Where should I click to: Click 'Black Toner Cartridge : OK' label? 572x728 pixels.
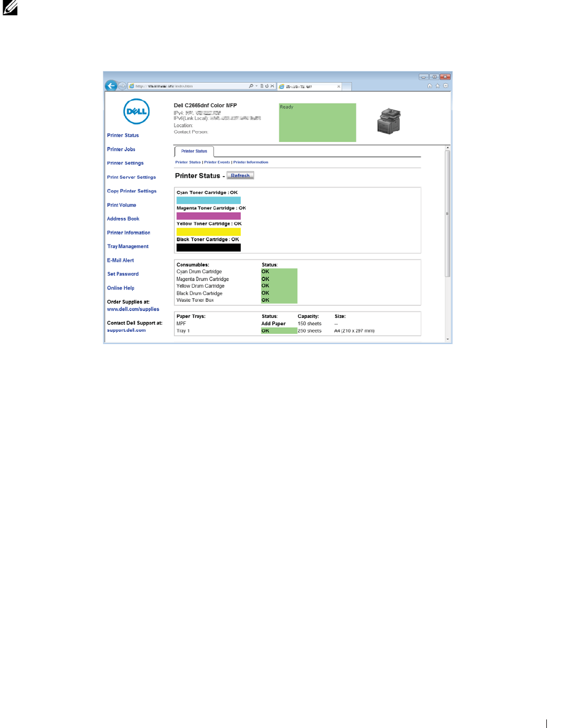pos(208,239)
